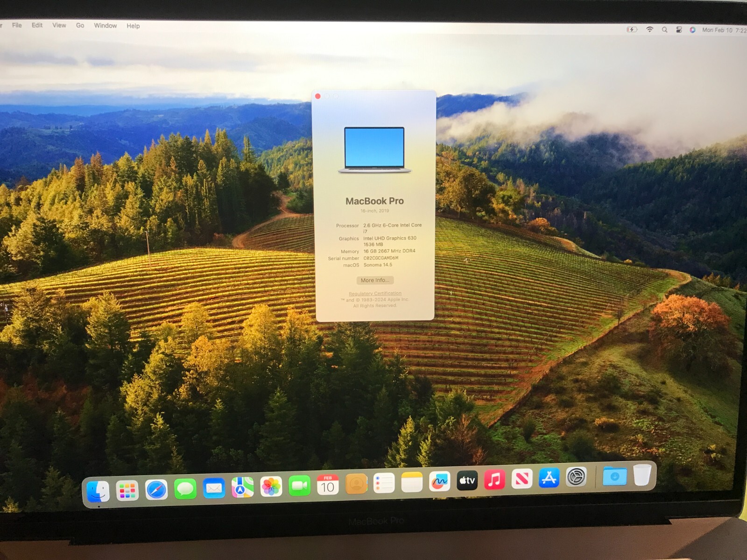Open Apple TV app in Dock
747x560 pixels.
point(467,480)
